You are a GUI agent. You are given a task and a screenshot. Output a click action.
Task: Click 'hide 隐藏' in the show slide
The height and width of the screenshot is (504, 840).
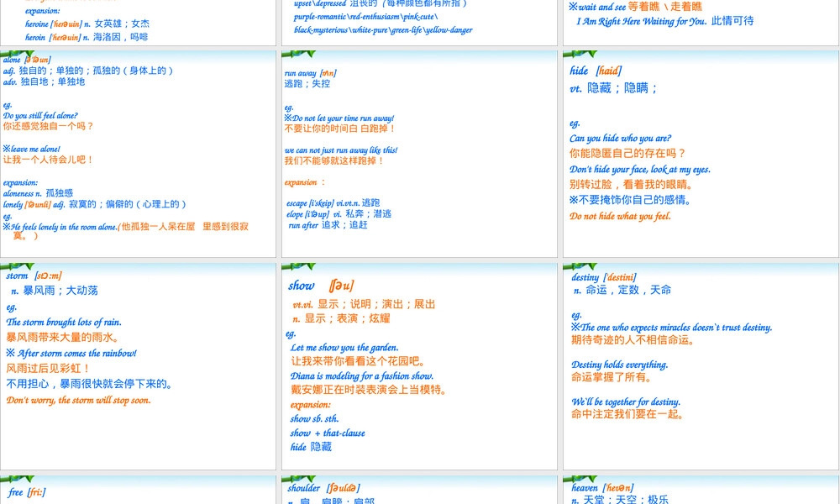coord(312,447)
